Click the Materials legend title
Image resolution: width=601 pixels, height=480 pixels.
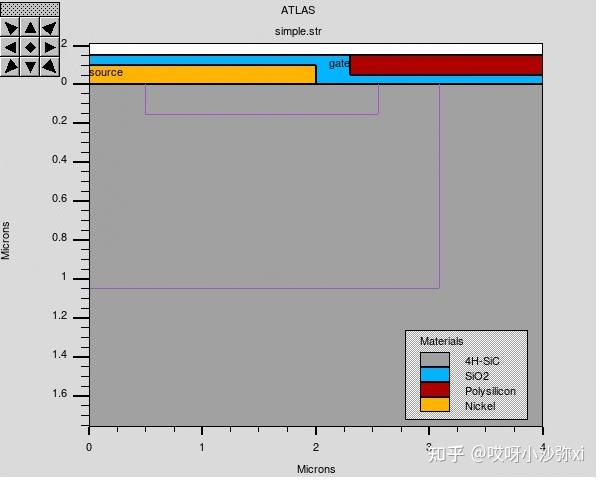pyautogui.click(x=442, y=341)
